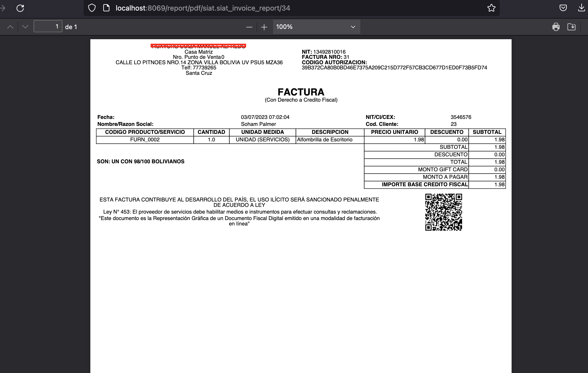Bookmark this page with star icon
The width and height of the screenshot is (588, 373).
click(x=491, y=8)
